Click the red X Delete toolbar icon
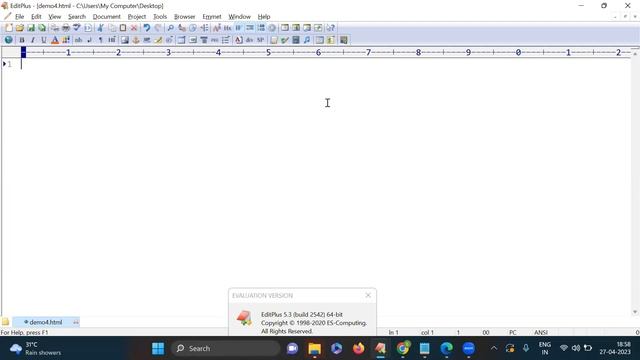The image size is (640, 360). pos(133,28)
